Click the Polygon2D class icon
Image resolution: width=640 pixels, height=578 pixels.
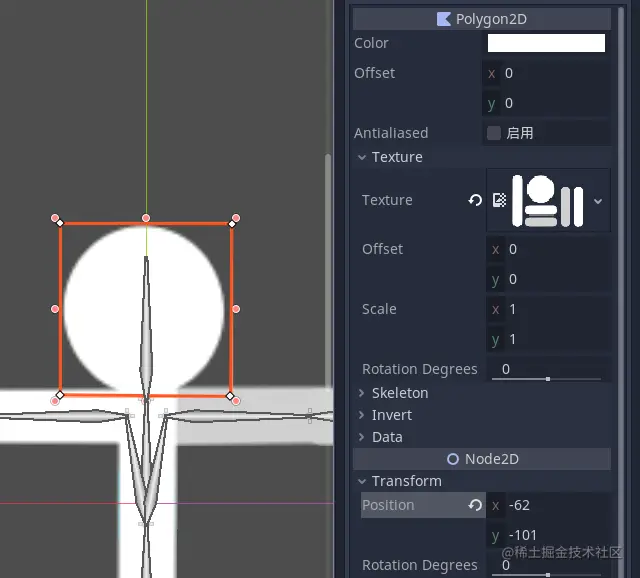pyautogui.click(x=443, y=19)
